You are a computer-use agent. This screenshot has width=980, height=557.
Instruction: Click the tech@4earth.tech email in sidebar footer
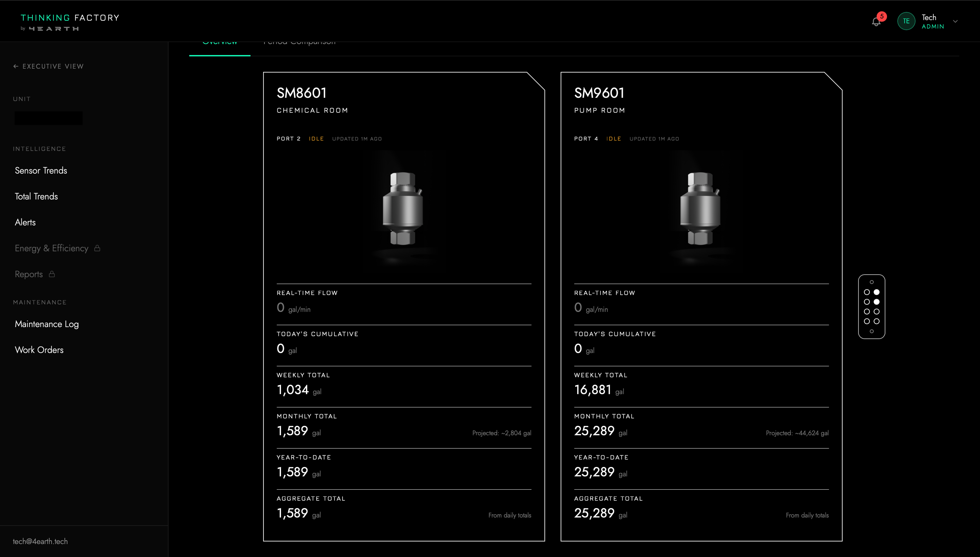tap(40, 541)
